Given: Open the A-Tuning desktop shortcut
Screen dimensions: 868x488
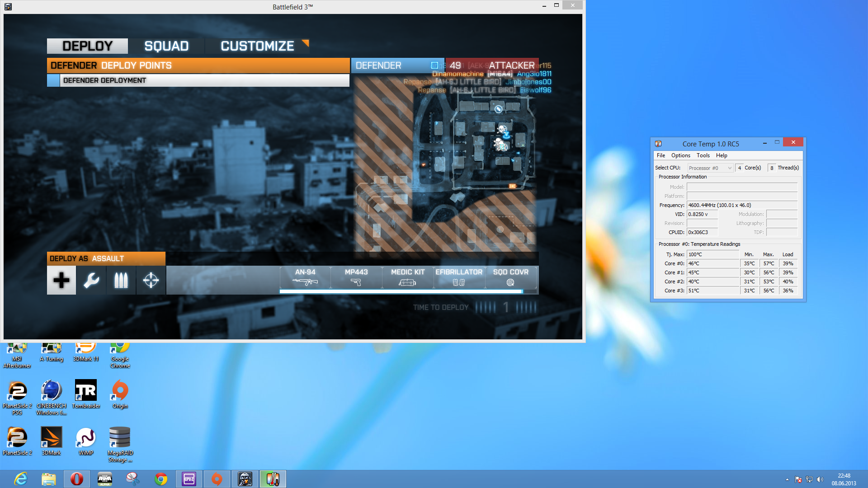Looking at the screenshot, I should click(x=52, y=352).
